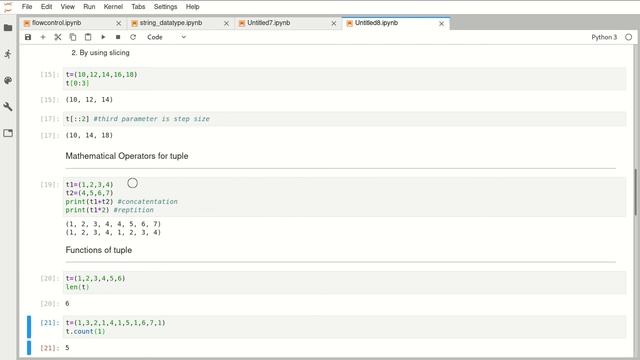
Task: Open the file browser folder icon in sidebar
Action: click(x=8, y=28)
